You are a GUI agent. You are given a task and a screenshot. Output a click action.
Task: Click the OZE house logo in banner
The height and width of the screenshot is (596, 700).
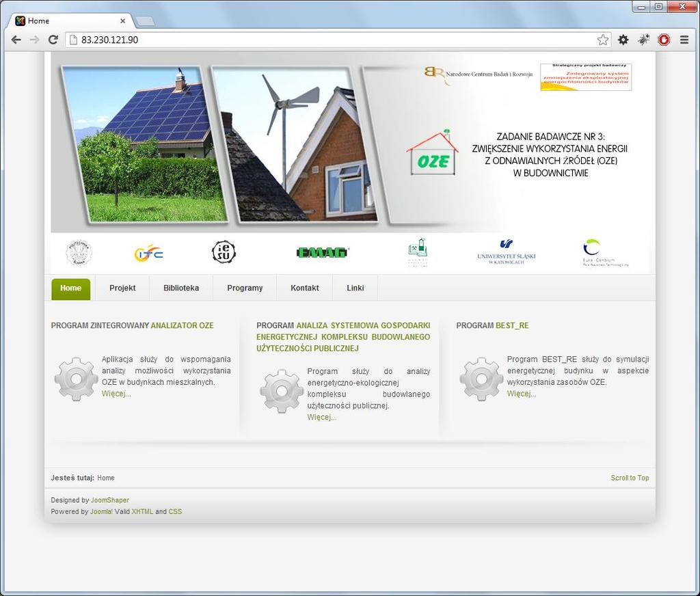[432, 153]
